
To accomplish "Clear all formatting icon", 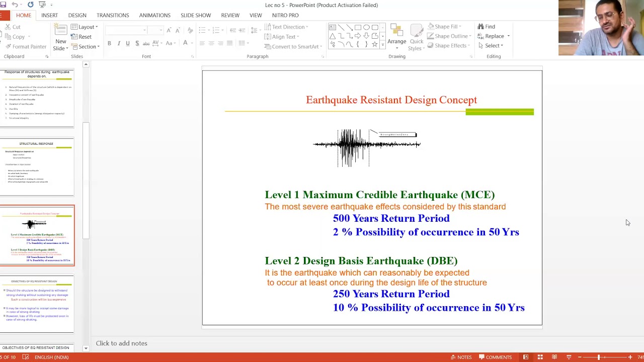I will 191,30.
